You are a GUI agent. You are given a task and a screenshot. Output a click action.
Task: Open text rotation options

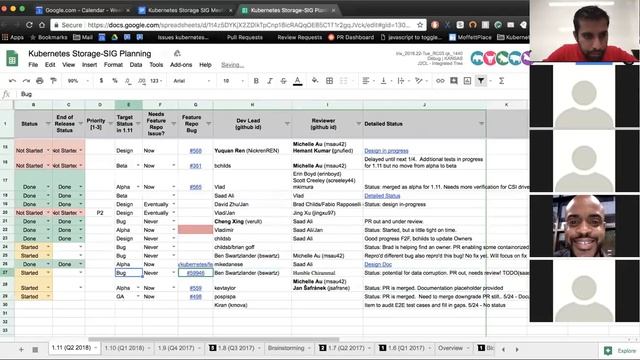418,81
